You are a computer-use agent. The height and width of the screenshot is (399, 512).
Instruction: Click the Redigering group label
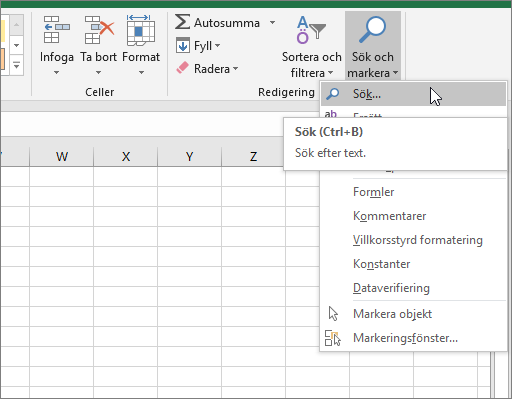tap(286, 92)
